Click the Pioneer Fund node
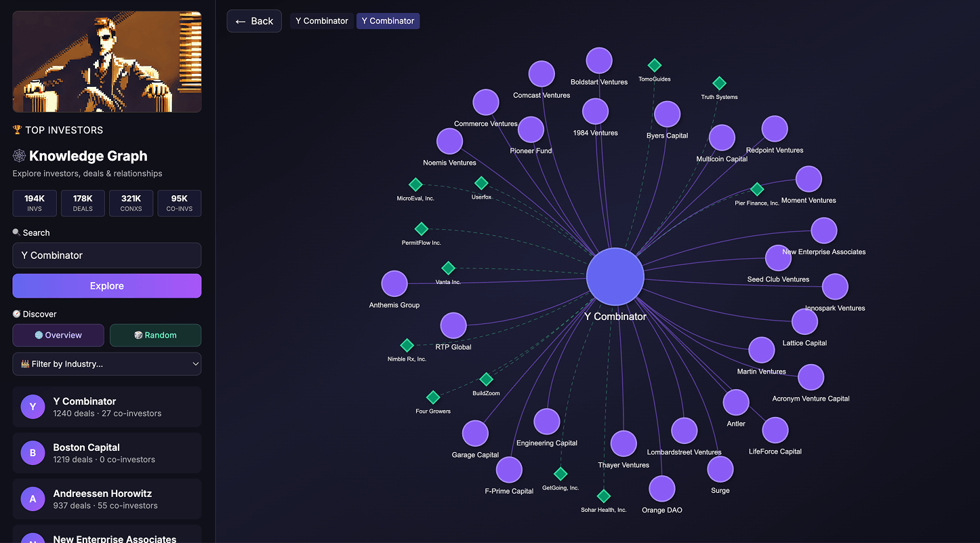This screenshot has height=543, width=980. click(531, 129)
